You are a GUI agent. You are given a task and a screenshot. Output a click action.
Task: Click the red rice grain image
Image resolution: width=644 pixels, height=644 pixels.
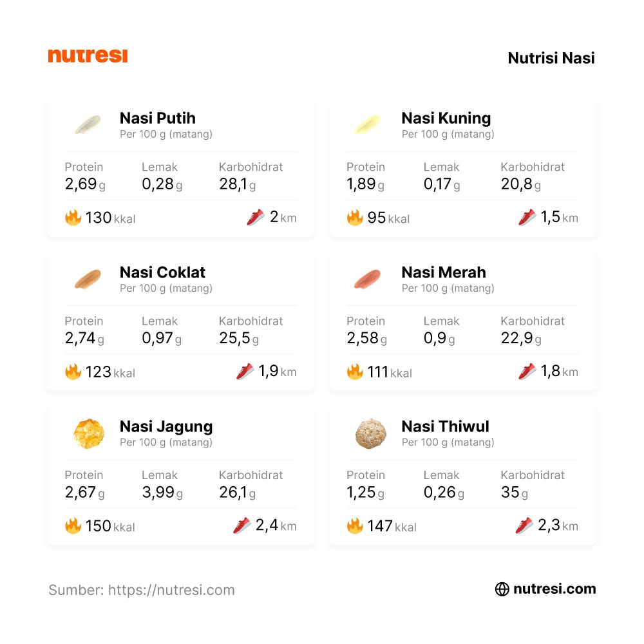367,279
